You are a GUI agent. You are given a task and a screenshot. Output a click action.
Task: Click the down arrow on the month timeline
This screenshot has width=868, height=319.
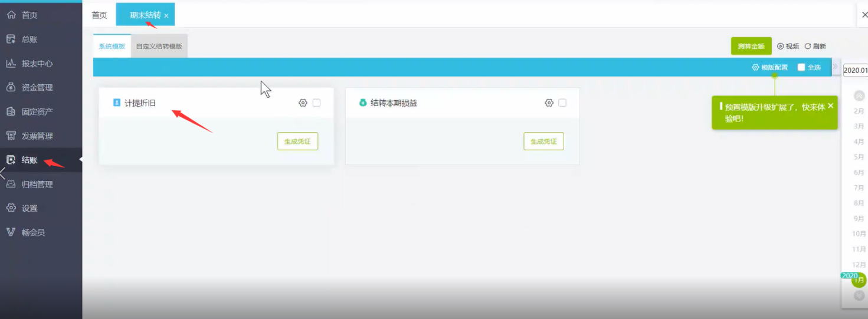tap(859, 295)
